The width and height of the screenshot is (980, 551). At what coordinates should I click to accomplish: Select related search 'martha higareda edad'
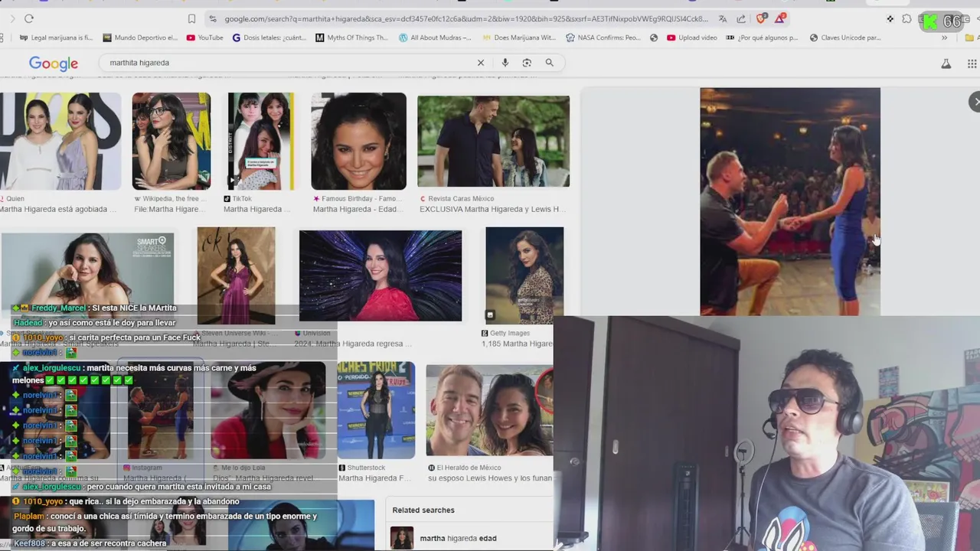(458, 538)
